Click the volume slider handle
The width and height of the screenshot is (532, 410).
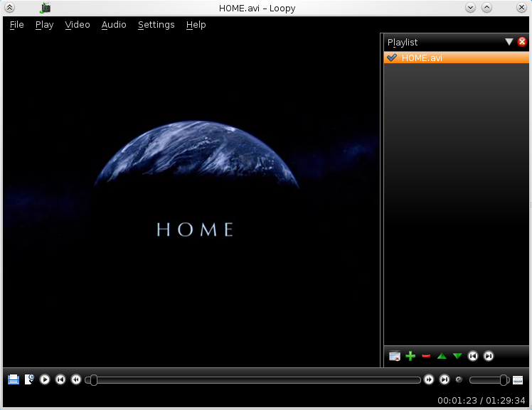point(504,380)
